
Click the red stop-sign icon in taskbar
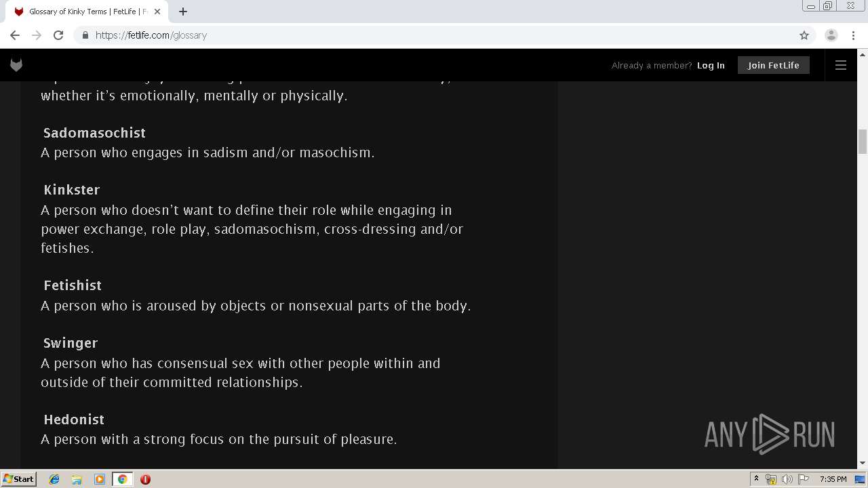[145, 479]
